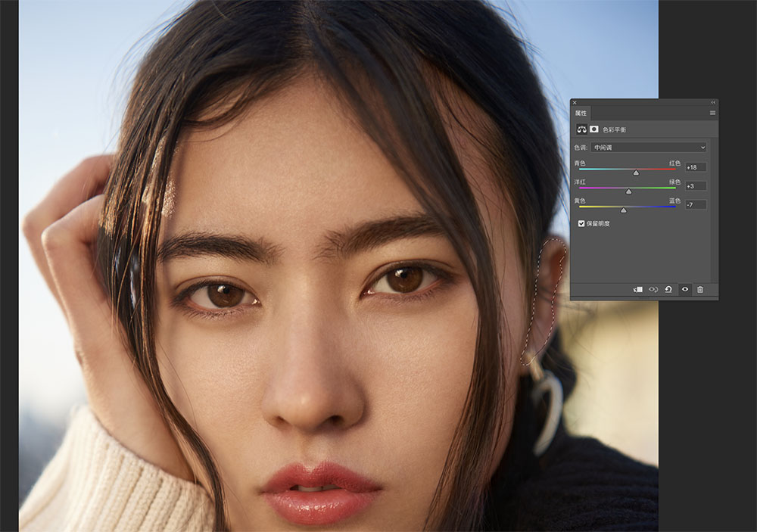Viewport: 757px width, 532px height.
Task: Click the magenta-green slider handle
Action: pyautogui.click(x=628, y=191)
